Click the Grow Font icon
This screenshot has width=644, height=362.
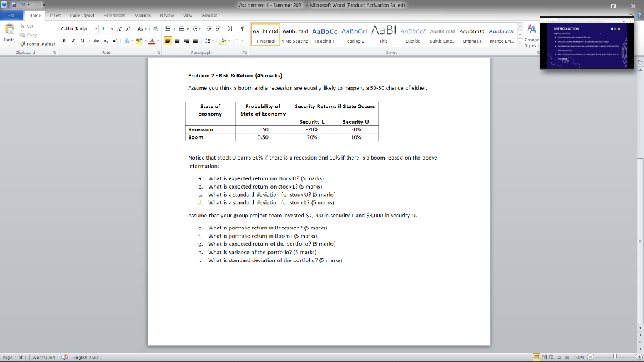coord(119,28)
